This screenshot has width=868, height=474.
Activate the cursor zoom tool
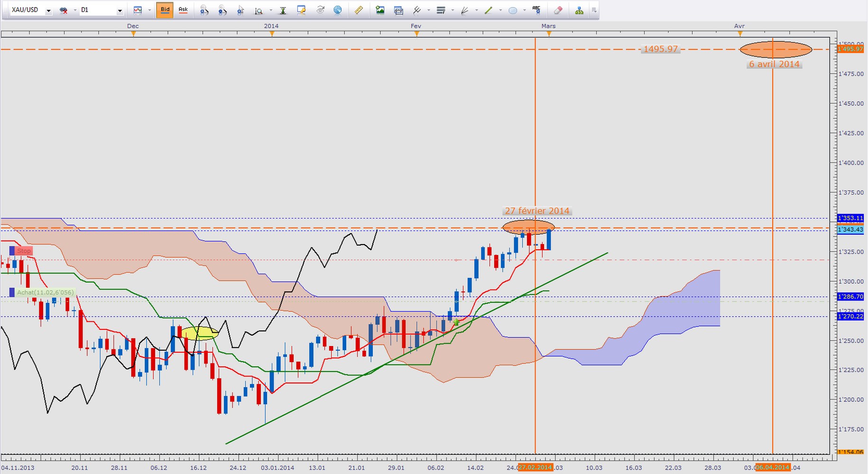point(240,10)
